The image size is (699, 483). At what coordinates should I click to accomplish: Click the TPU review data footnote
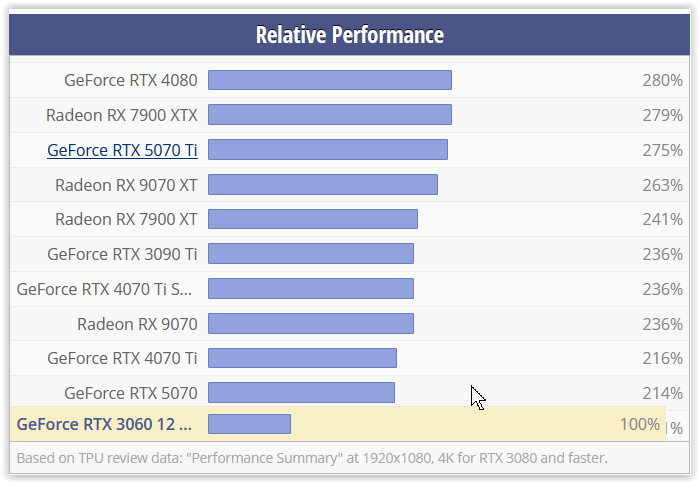tap(312, 458)
